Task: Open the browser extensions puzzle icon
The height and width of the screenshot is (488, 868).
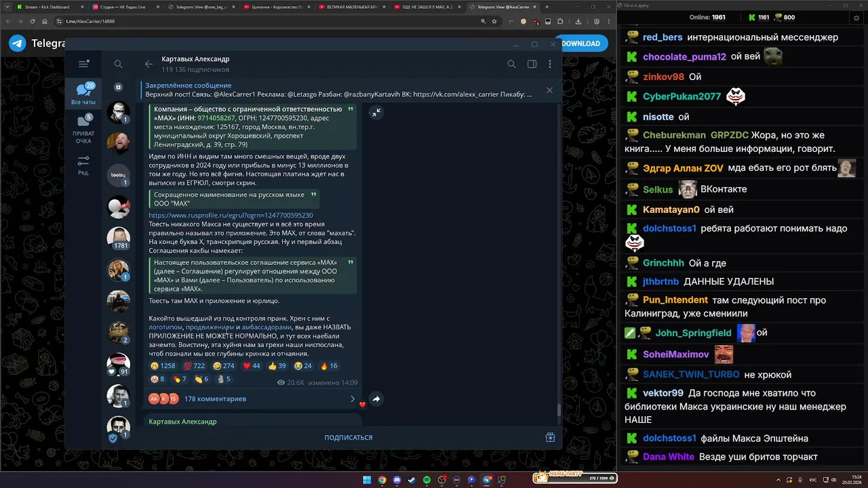Action: click(560, 21)
